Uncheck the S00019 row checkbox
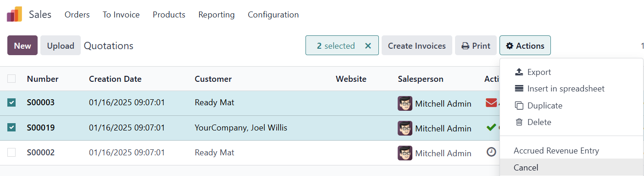 pos(11,128)
